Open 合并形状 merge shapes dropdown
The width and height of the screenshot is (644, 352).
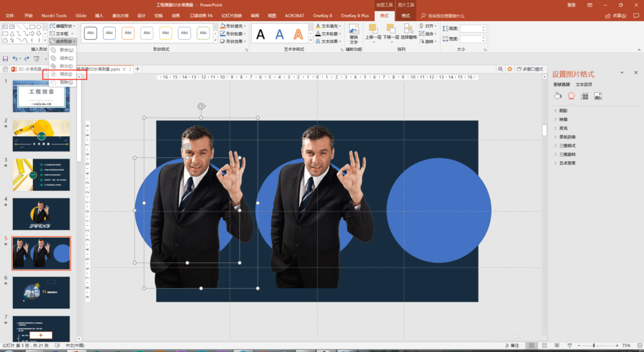click(63, 41)
